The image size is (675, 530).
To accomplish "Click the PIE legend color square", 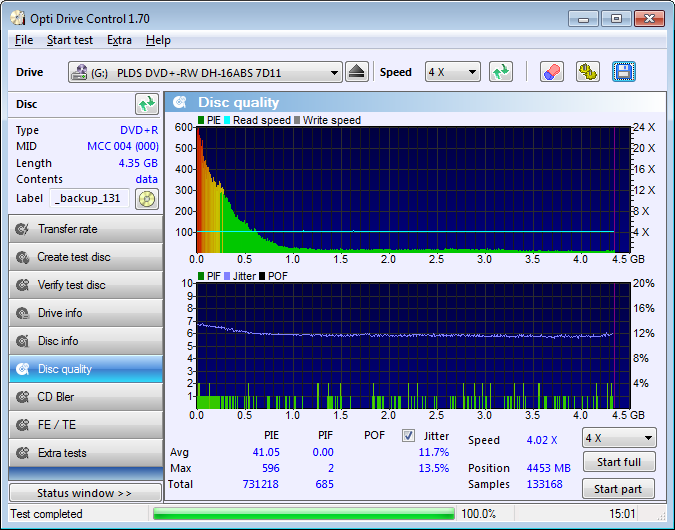I will click(x=201, y=120).
